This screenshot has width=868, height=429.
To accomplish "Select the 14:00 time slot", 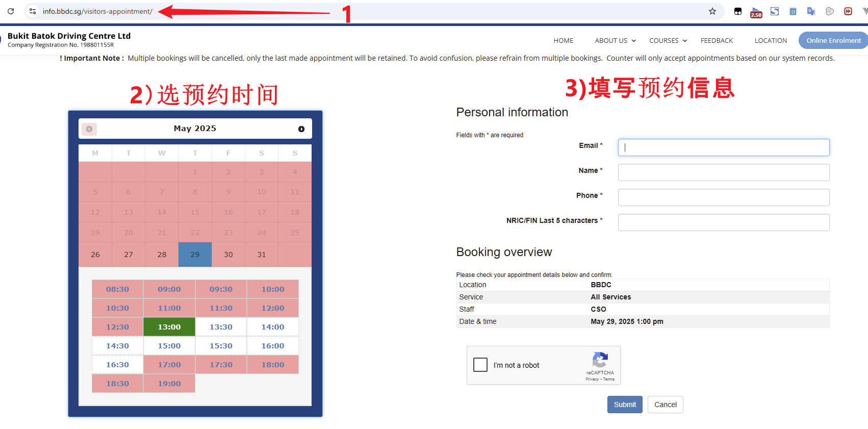I will point(273,327).
